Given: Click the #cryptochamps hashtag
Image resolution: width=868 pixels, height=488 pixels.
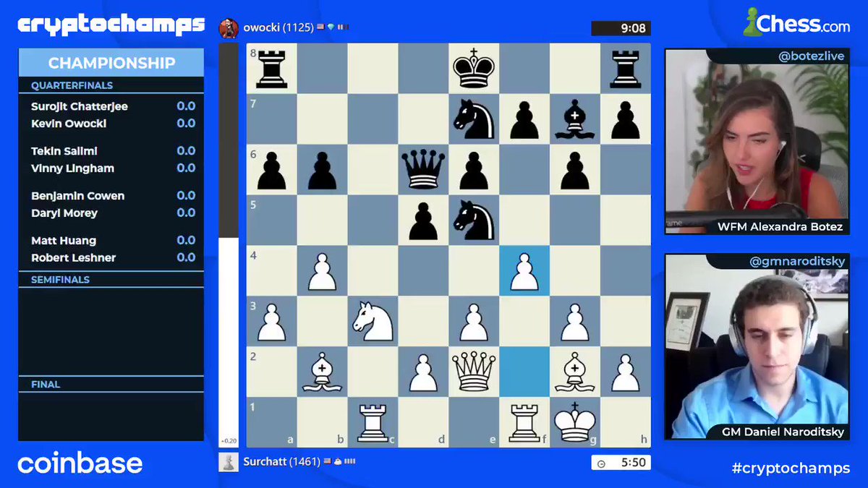Looking at the screenshot, I should pos(791,468).
